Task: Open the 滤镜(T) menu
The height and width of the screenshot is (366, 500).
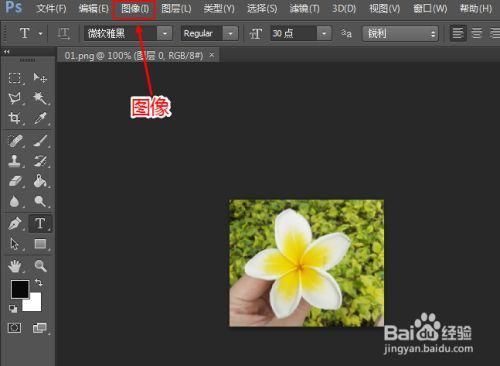Action: [304, 8]
